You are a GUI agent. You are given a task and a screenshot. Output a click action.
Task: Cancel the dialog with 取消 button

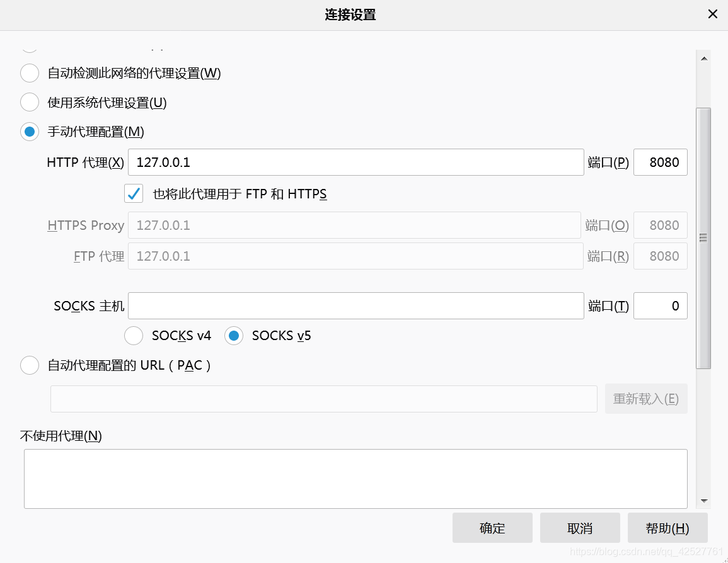[x=580, y=528]
